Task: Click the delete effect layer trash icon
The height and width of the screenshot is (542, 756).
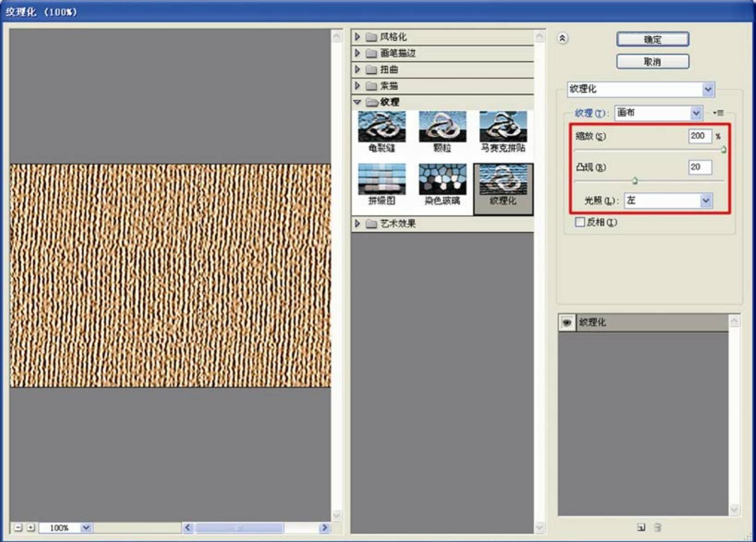Action: (x=658, y=527)
